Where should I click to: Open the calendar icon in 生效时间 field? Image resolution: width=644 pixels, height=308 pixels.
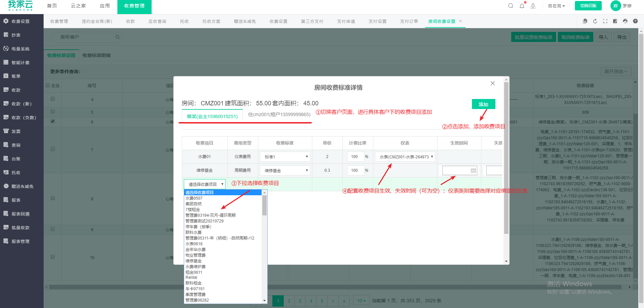[x=473, y=170]
